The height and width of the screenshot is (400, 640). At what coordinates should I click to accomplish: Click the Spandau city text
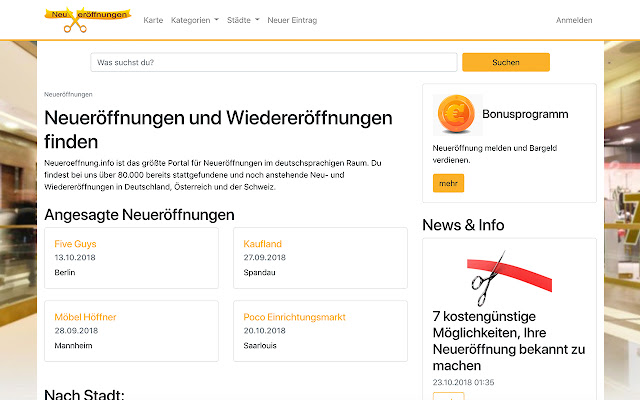[259, 272]
